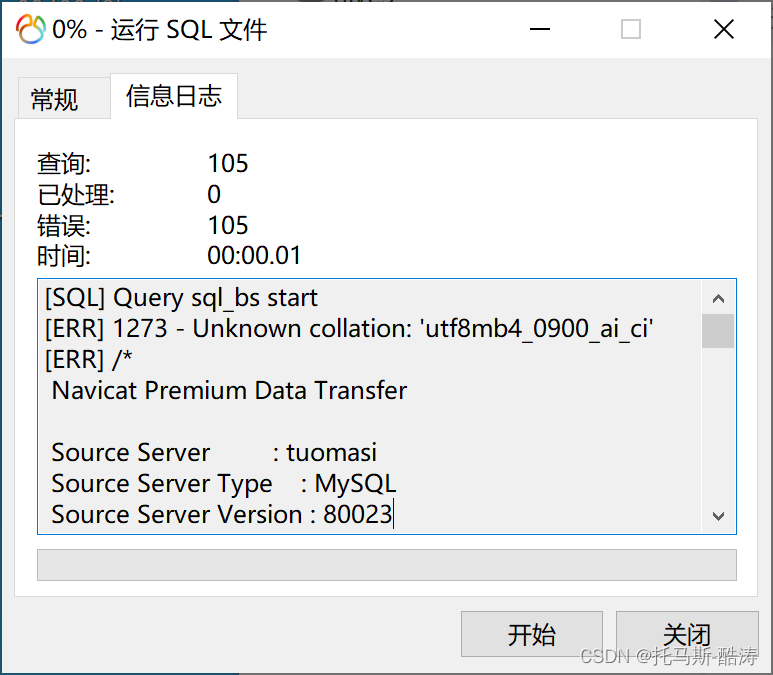The height and width of the screenshot is (675, 773).
Task: Minimize the 运行 SQL 文件 window
Action: pyautogui.click(x=539, y=29)
